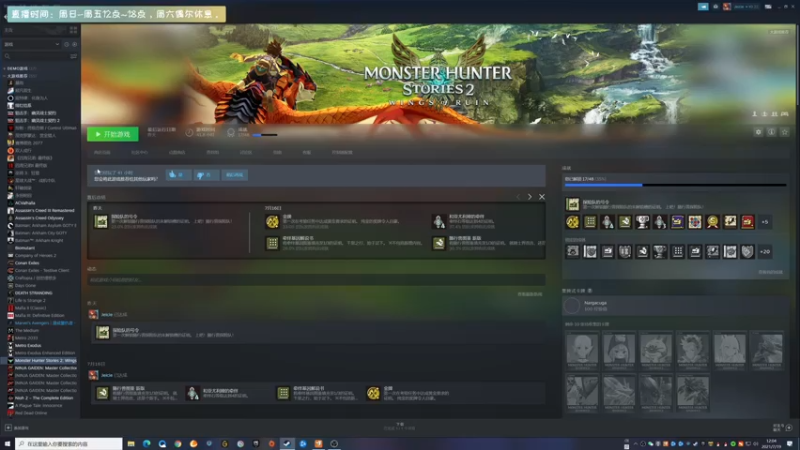Image resolution: width=800 pixels, height=450 pixels.
Task: Click the Windows taskbar search box
Action: [69, 444]
